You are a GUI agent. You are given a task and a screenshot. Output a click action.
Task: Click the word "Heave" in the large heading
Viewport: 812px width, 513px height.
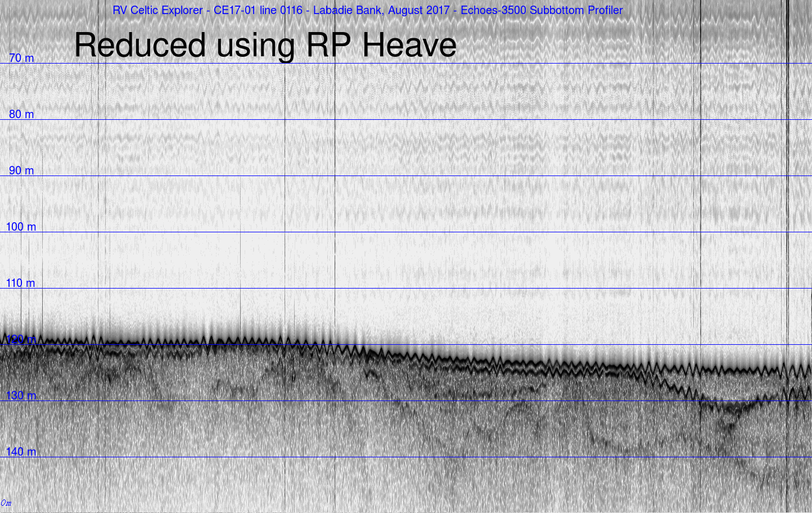coord(409,45)
